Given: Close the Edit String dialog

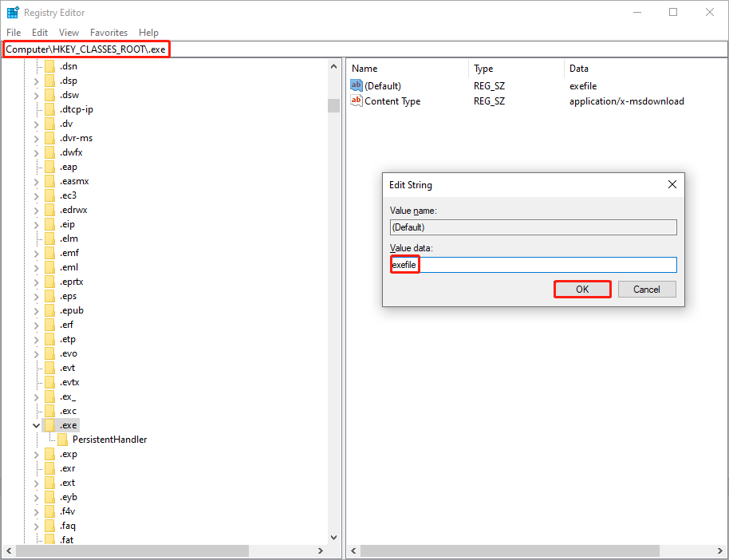Looking at the screenshot, I should [x=672, y=184].
